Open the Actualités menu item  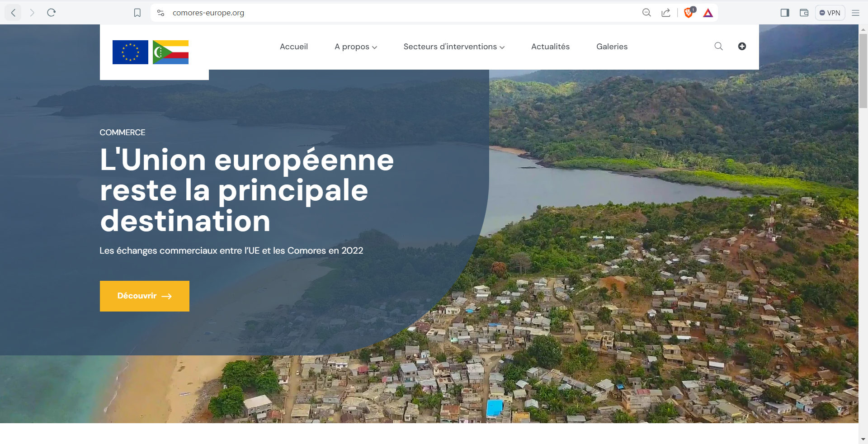point(550,47)
